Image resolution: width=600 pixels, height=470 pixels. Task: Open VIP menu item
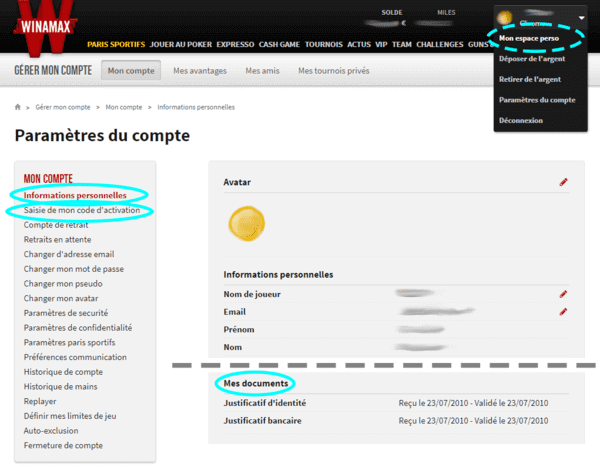click(x=381, y=44)
